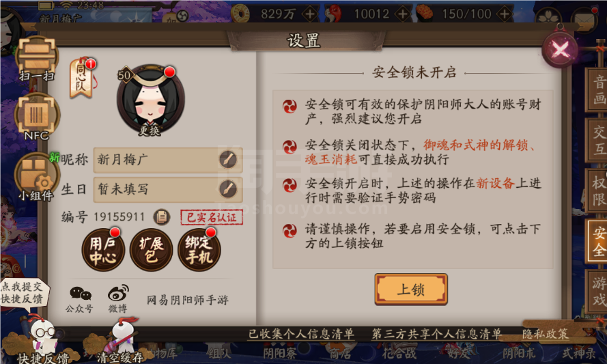
Task: Tap the NFC icon
Action: coord(37,117)
